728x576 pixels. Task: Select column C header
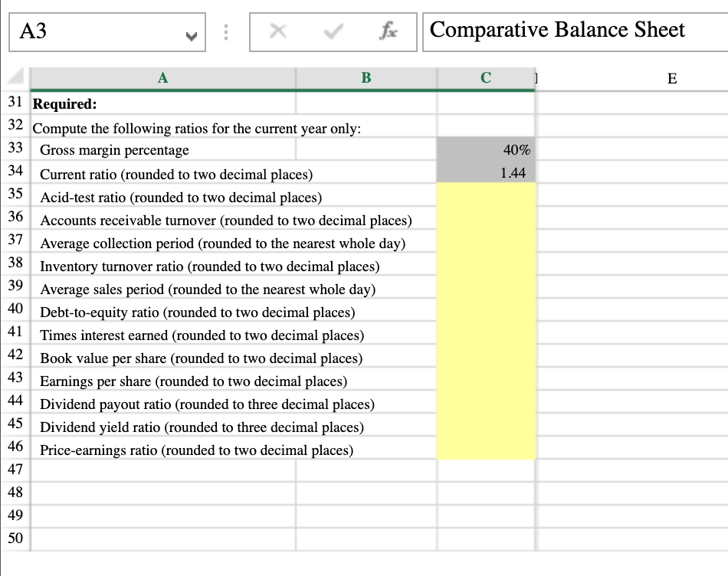click(x=485, y=77)
